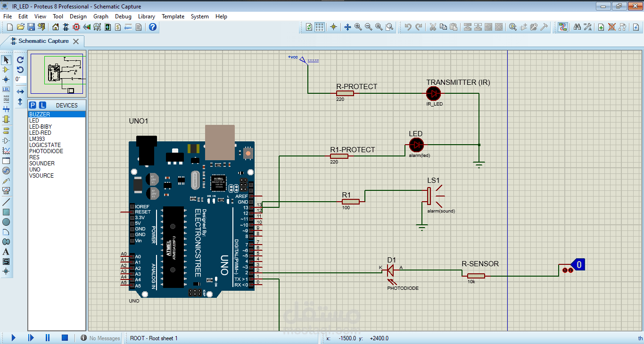This screenshot has height=344, width=644.
Task: Redraw the display with the refresh icon
Action: point(309,27)
